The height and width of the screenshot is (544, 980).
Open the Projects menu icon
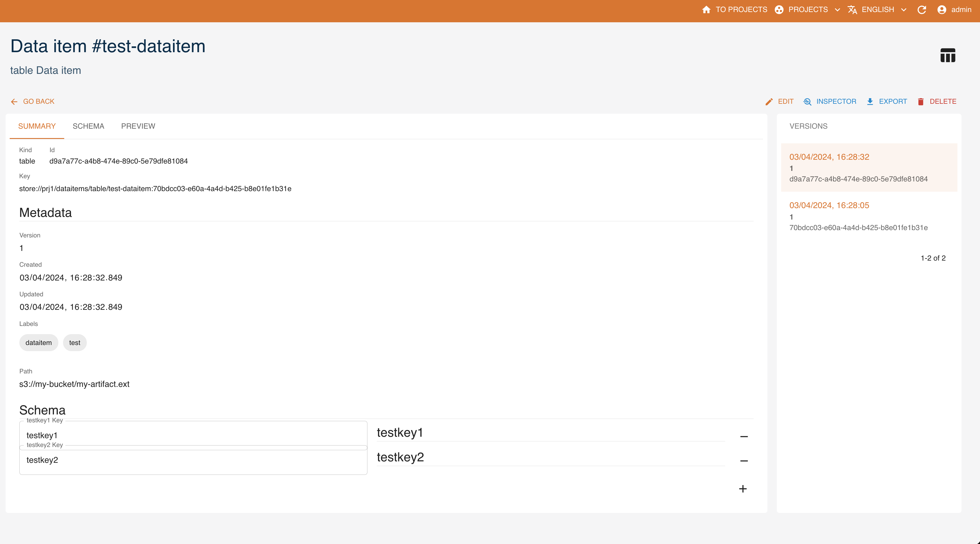click(779, 9)
